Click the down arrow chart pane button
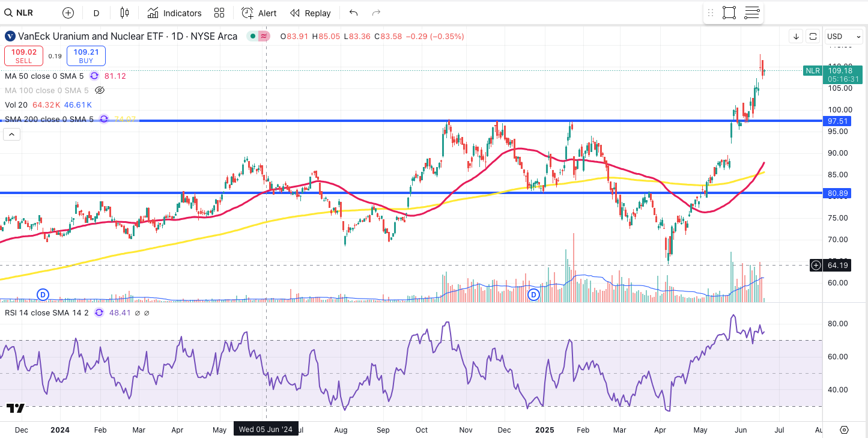The image size is (868, 438). coord(796,36)
